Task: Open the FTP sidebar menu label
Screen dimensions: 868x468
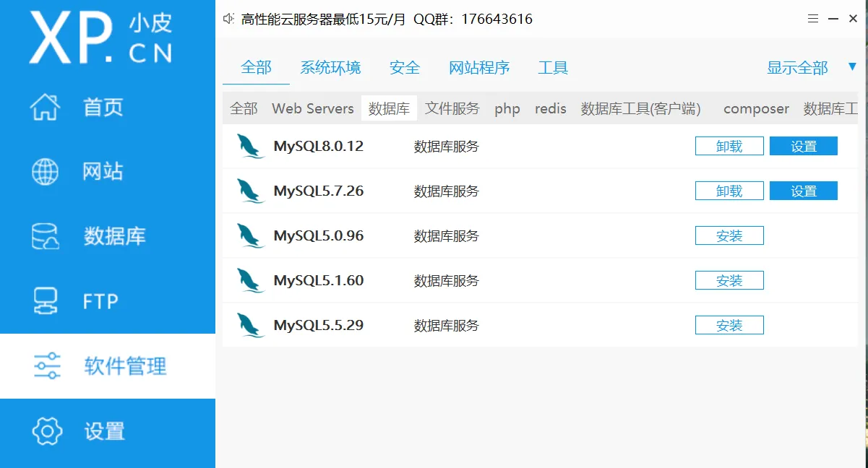Action: (100, 301)
